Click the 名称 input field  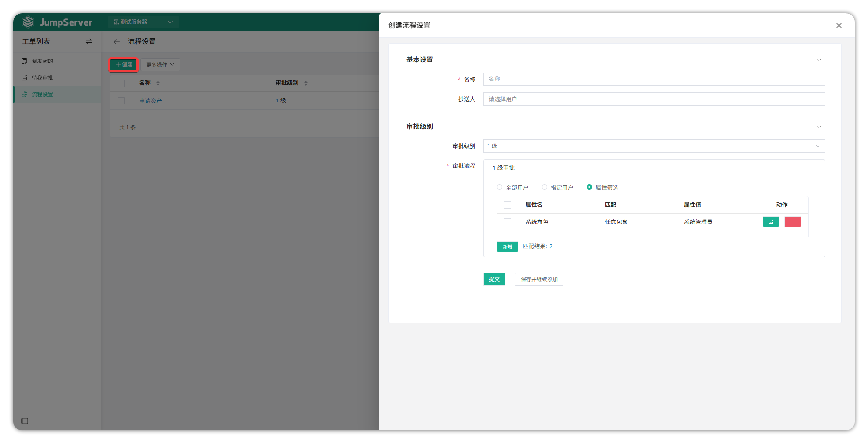tap(654, 79)
